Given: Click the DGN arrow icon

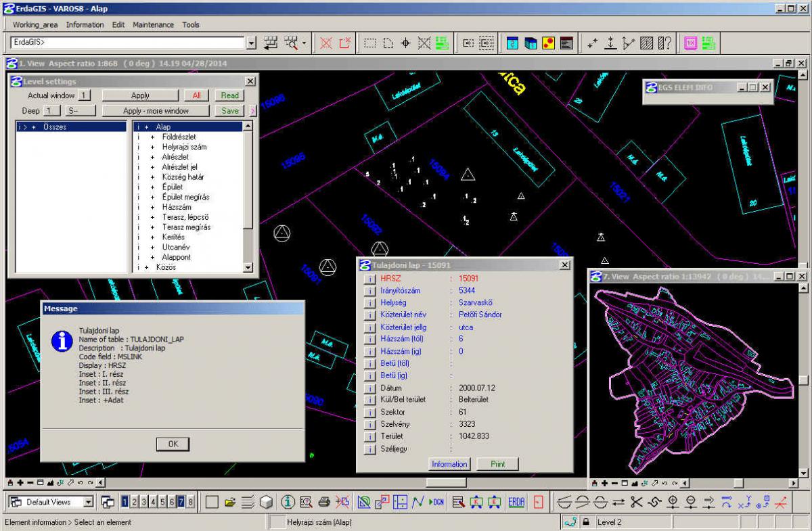Looking at the screenshot, I should point(436,502).
